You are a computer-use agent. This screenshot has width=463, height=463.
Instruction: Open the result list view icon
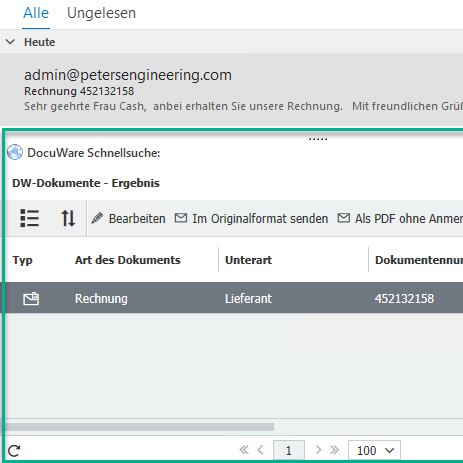(x=29, y=218)
